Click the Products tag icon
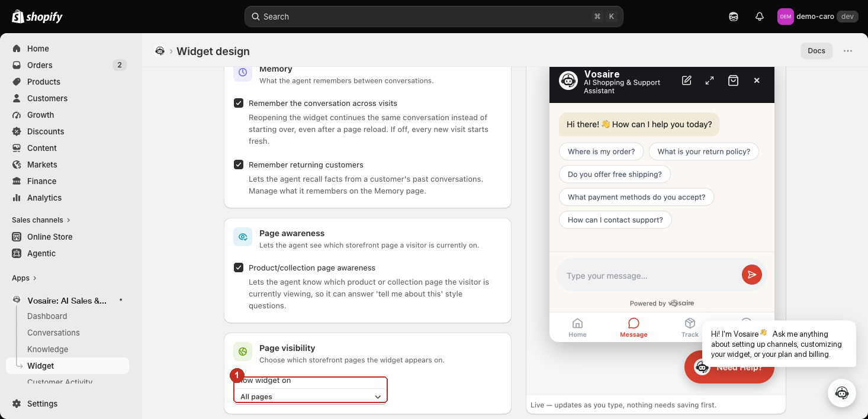868x419 pixels. tap(17, 82)
